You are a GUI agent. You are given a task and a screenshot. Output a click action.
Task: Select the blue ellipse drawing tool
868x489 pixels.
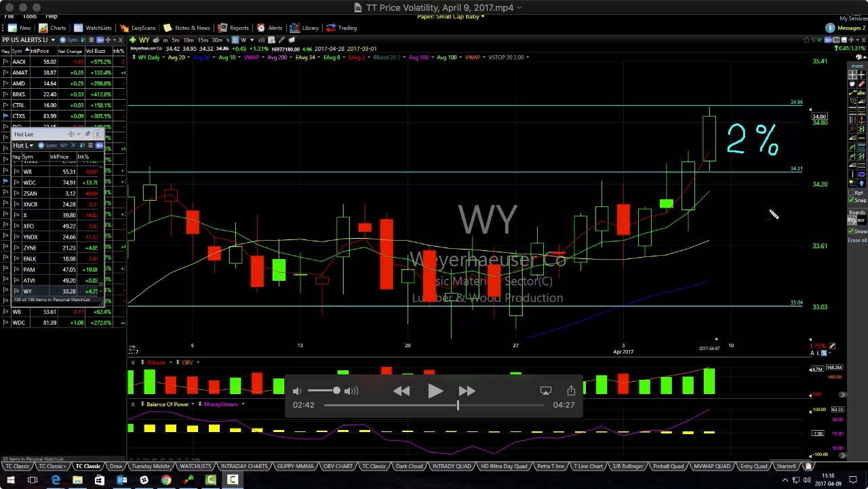861,174
